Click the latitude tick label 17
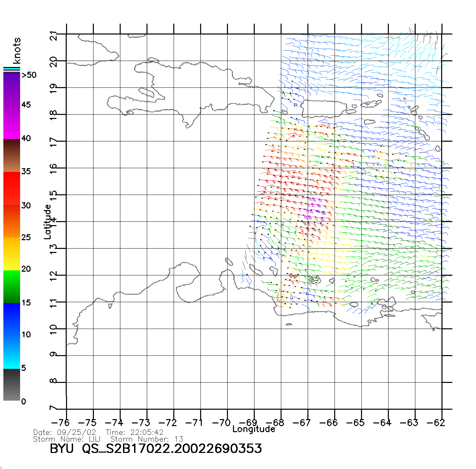The image size is (476, 469). click(54, 142)
